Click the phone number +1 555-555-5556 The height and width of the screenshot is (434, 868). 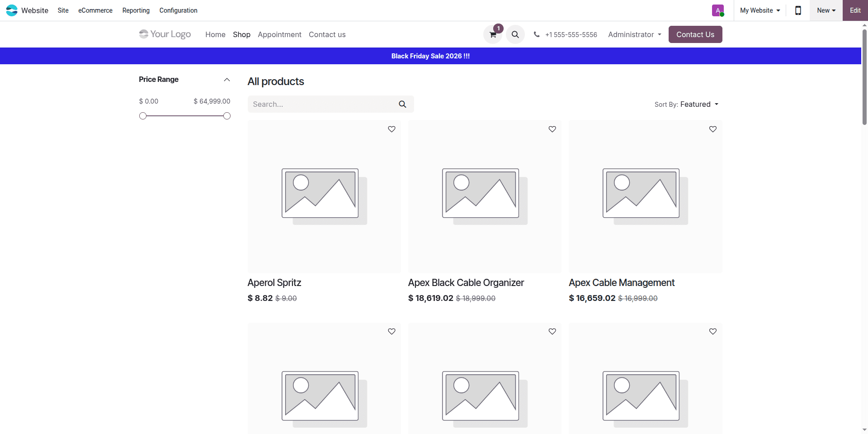pos(571,35)
